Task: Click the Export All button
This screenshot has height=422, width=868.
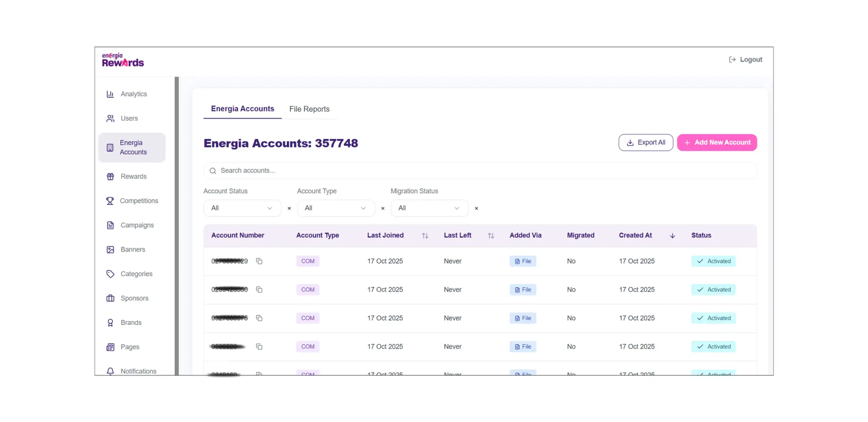Action: [646, 142]
